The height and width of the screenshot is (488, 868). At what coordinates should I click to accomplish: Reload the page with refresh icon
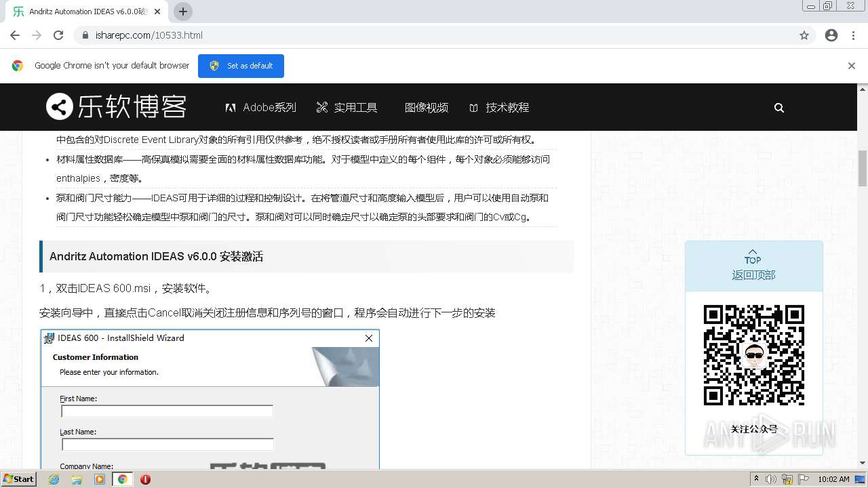[58, 35]
